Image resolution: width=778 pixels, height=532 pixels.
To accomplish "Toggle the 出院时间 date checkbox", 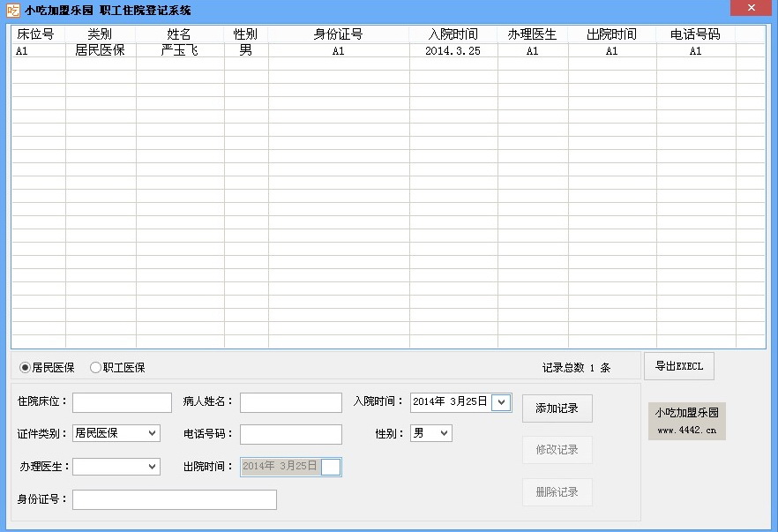I will (331, 467).
